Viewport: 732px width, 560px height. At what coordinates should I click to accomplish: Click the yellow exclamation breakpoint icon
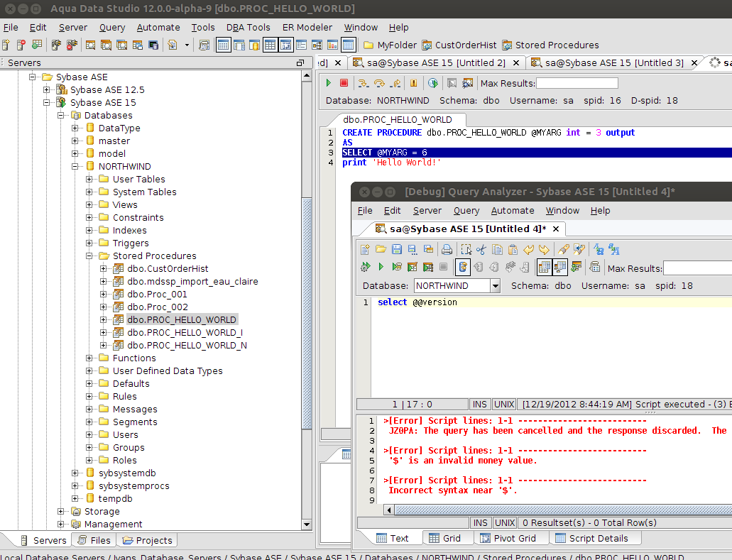pyautogui.click(x=413, y=83)
